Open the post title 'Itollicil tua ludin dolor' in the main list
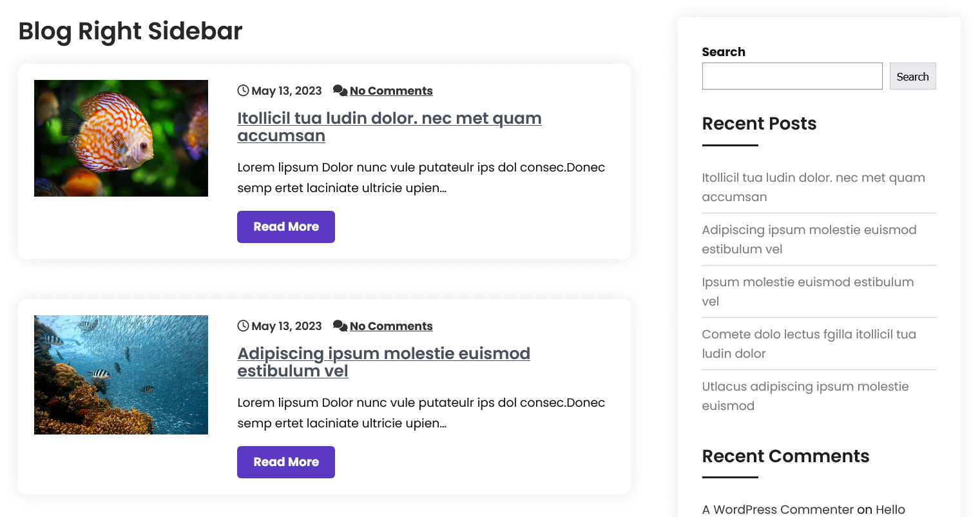Image resolution: width=980 pixels, height=517 pixels. 389,127
